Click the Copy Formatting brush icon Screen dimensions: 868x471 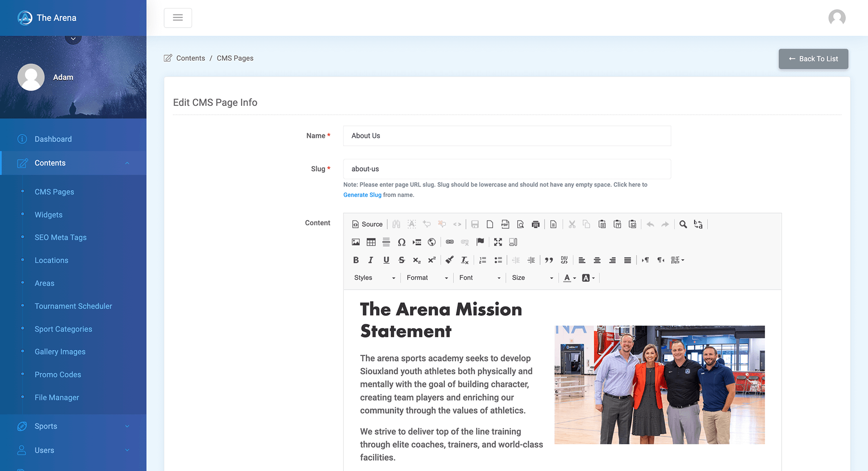coord(449,260)
